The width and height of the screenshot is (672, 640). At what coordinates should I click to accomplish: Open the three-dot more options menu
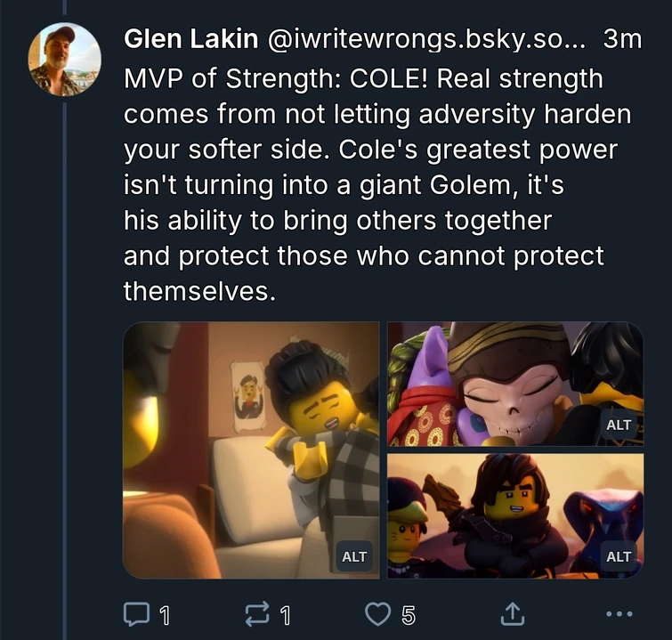click(x=619, y=614)
